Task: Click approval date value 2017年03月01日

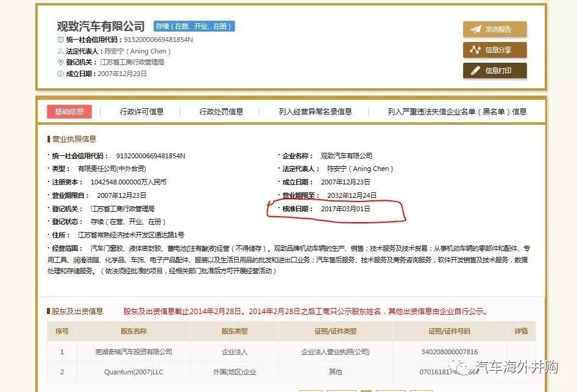Action: coord(345,209)
